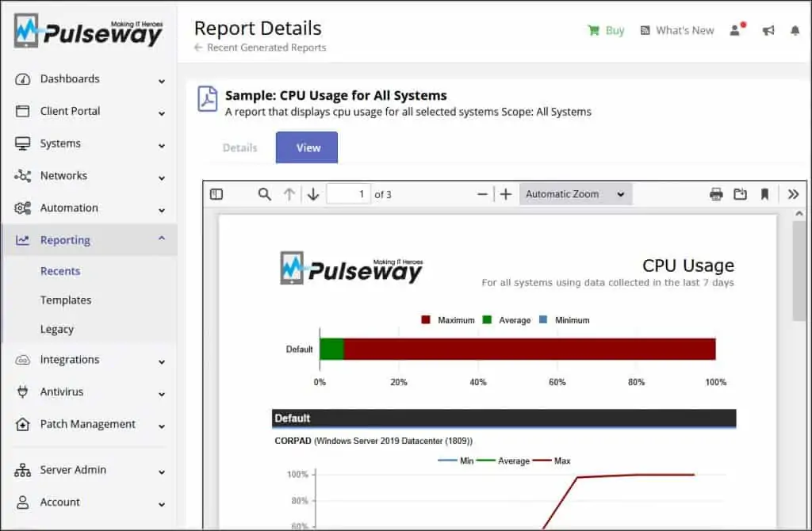This screenshot has width=812, height=531.
Task: Click the Buy link
Action: [x=606, y=31]
